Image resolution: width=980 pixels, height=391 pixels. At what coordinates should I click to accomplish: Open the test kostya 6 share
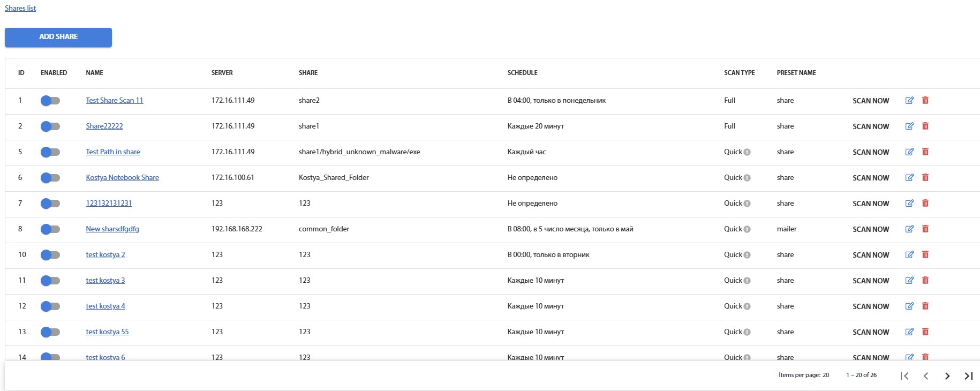click(x=105, y=357)
